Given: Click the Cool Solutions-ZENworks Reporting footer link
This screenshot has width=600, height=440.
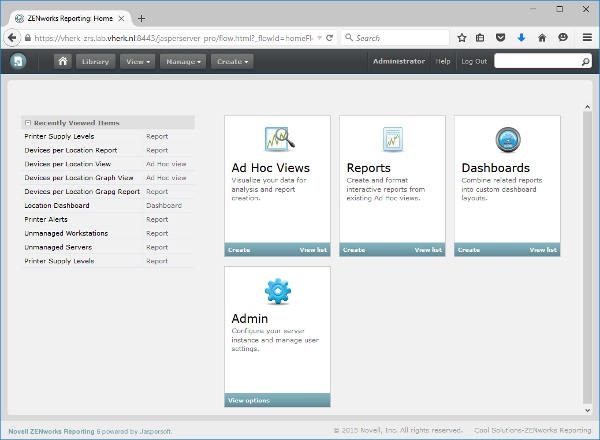Looking at the screenshot, I should [x=533, y=430].
